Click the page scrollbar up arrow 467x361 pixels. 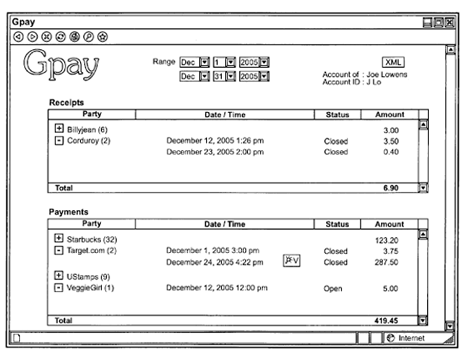pyautogui.click(x=450, y=50)
